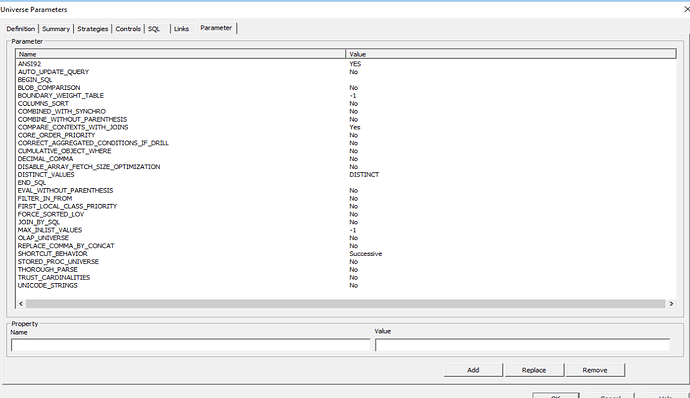The width and height of the screenshot is (690, 398).
Task: Select the MAX_INLIST_VALUES parameter
Action: click(x=50, y=230)
